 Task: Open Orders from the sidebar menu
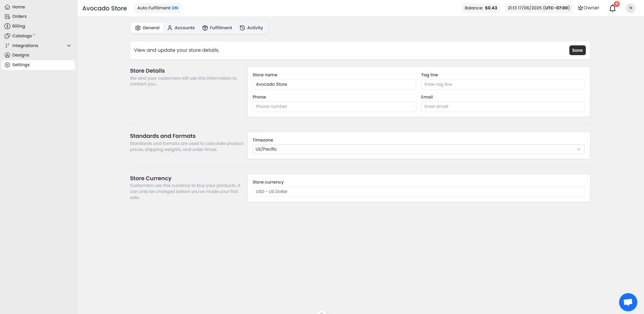tap(38, 16)
